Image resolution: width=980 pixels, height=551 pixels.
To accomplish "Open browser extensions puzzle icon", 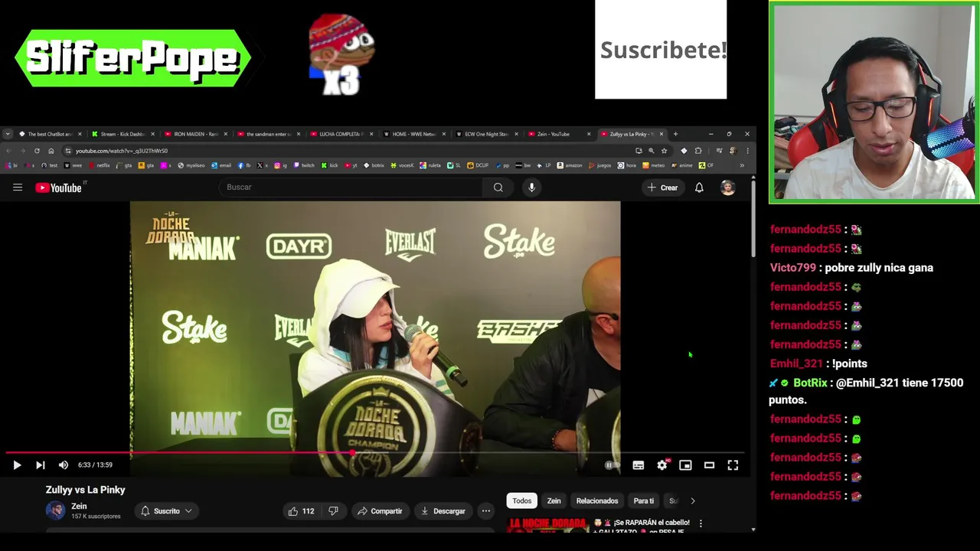I will (697, 151).
